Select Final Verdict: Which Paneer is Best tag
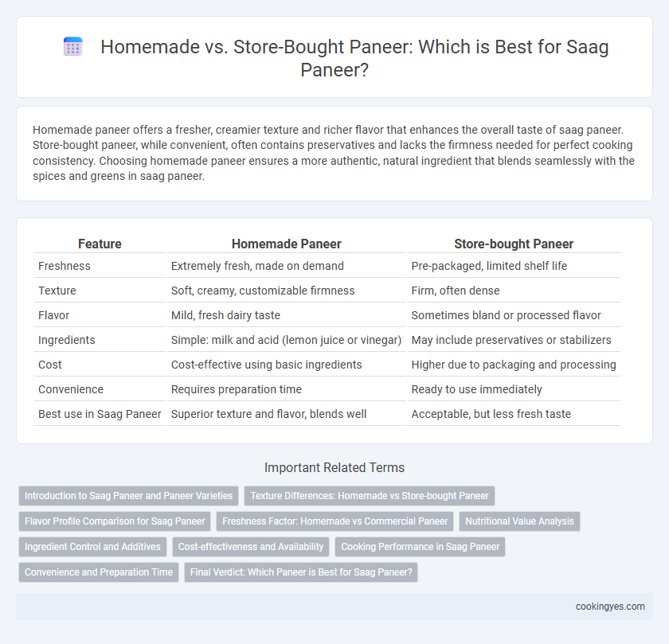The height and width of the screenshot is (644, 669). tap(301, 572)
